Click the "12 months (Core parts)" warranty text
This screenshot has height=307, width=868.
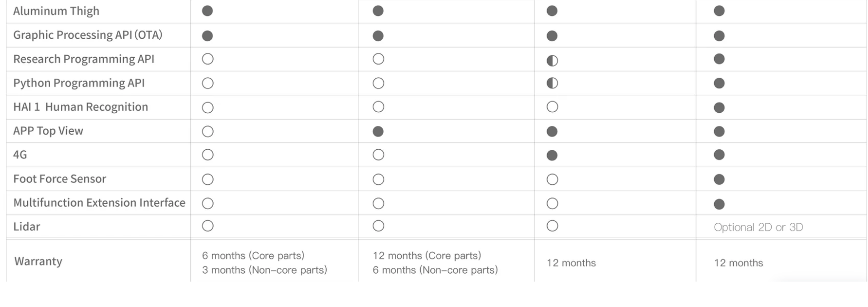(x=427, y=256)
